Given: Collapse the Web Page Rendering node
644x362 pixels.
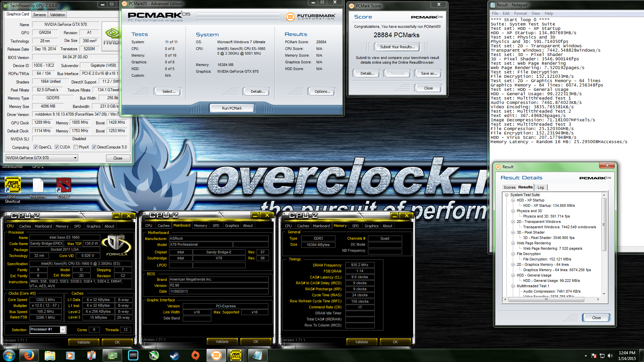Looking at the screenshot, I should [513, 243].
